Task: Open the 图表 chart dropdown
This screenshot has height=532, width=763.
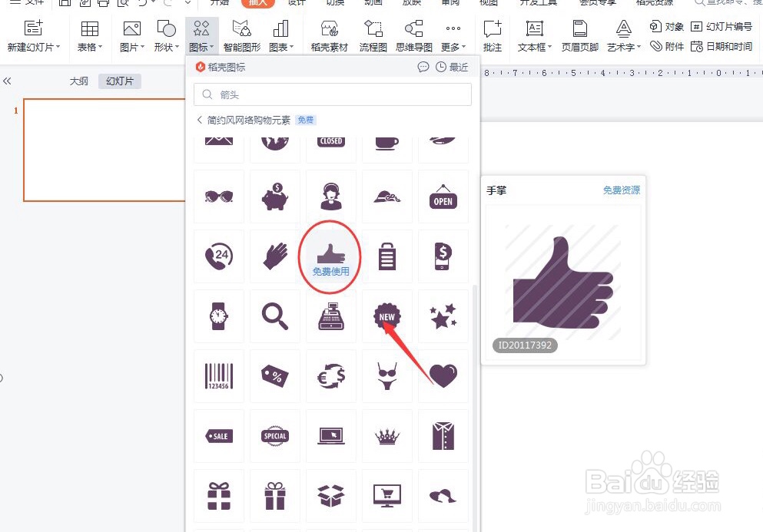Action: click(x=281, y=47)
